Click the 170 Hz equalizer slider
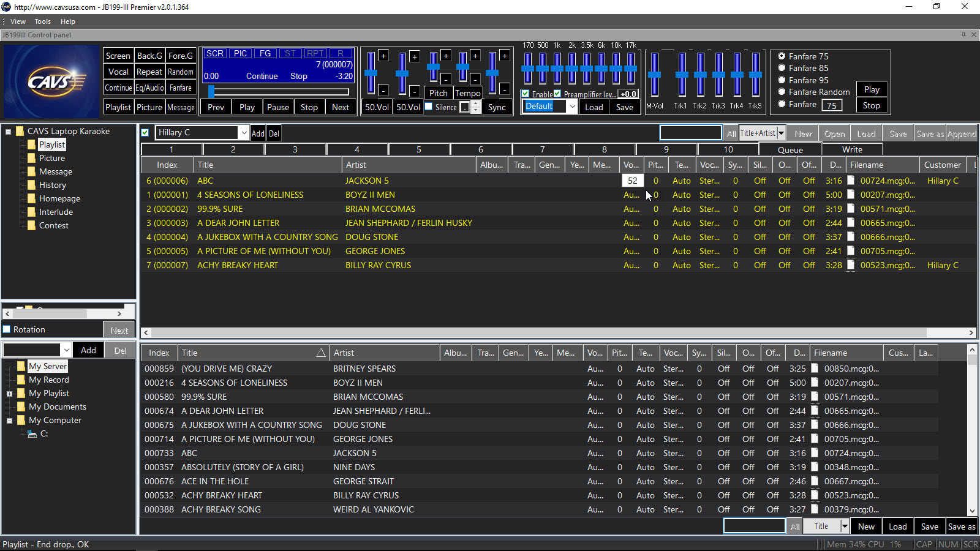The image size is (980, 551). point(527,69)
